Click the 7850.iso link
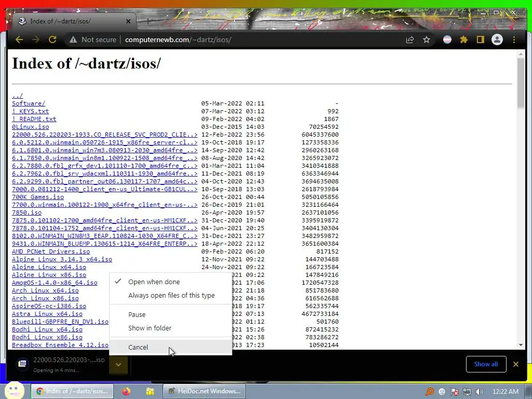532x399 pixels. coord(27,212)
